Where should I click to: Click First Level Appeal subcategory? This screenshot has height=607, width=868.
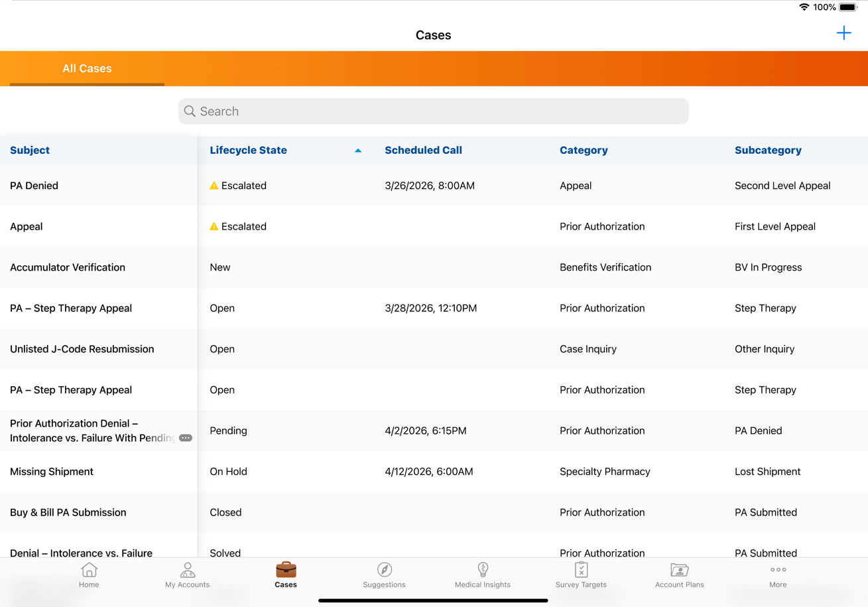pos(775,227)
